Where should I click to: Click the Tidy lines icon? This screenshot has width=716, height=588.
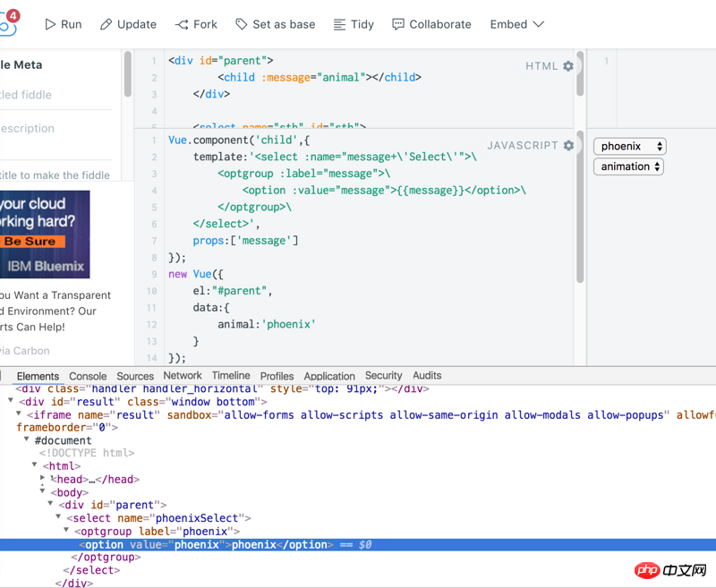339,25
